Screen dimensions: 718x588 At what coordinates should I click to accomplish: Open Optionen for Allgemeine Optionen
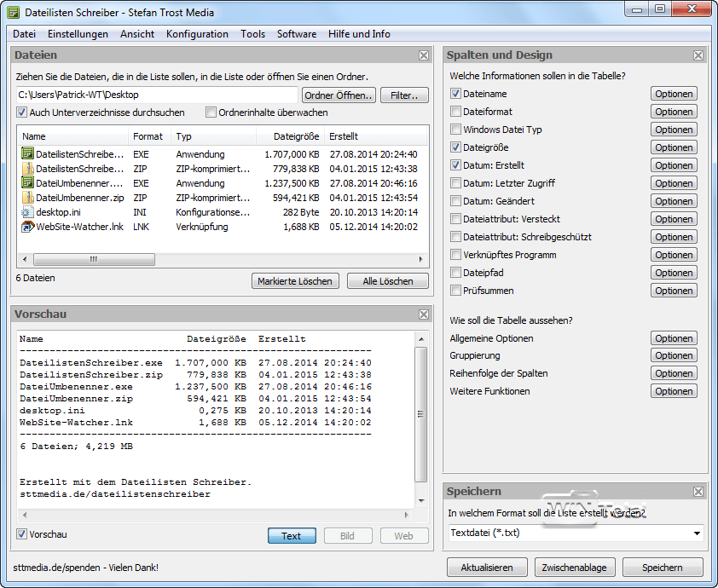coord(674,338)
